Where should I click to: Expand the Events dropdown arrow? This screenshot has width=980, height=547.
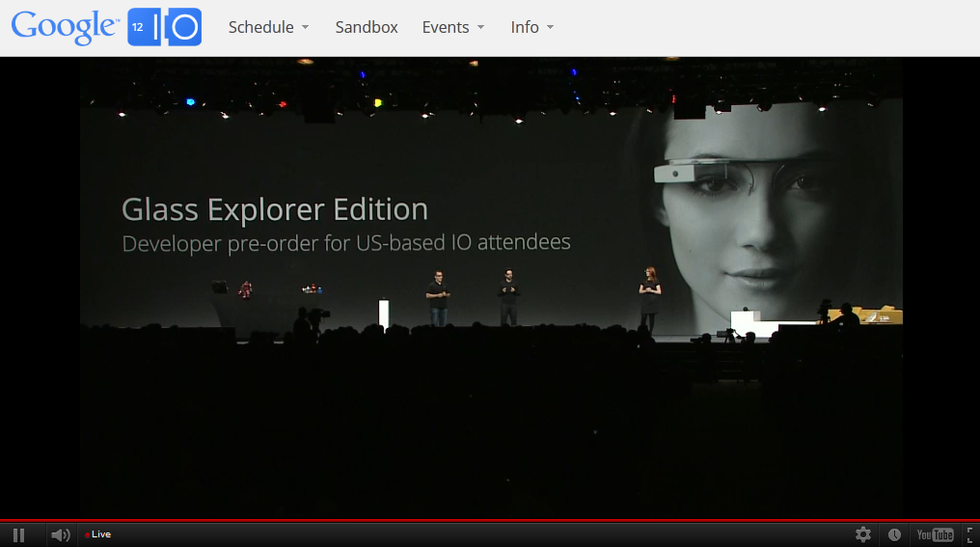coord(480,28)
